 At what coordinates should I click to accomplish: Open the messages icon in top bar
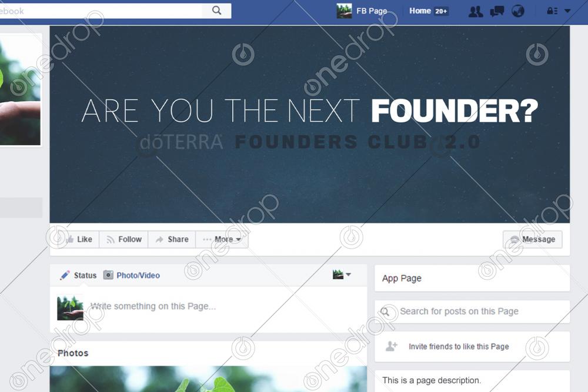[497, 11]
